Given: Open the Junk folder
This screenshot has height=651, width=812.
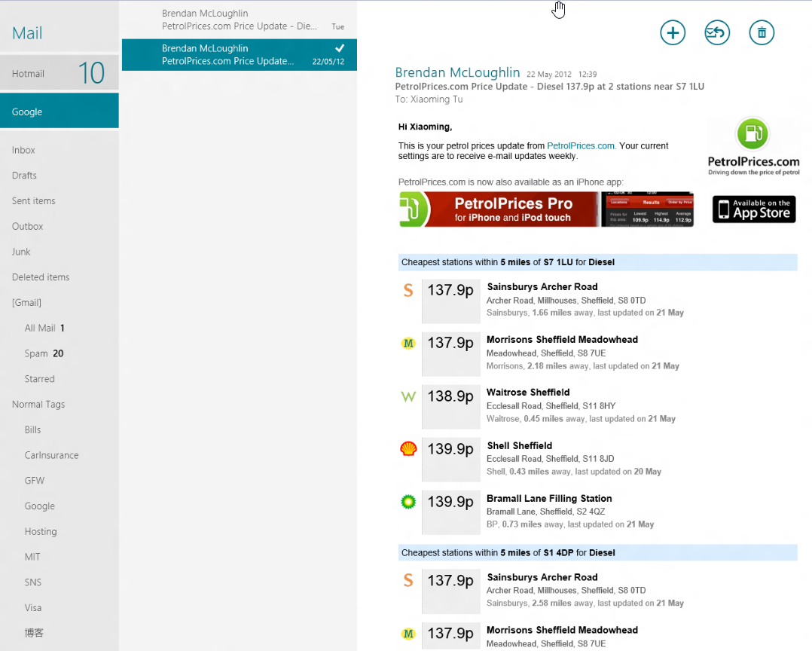Looking at the screenshot, I should tap(21, 252).
